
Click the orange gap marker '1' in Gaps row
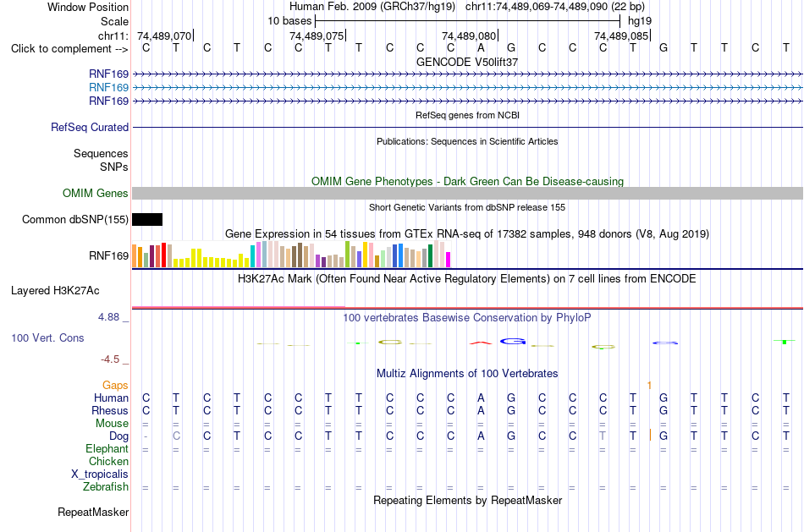[x=649, y=385]
